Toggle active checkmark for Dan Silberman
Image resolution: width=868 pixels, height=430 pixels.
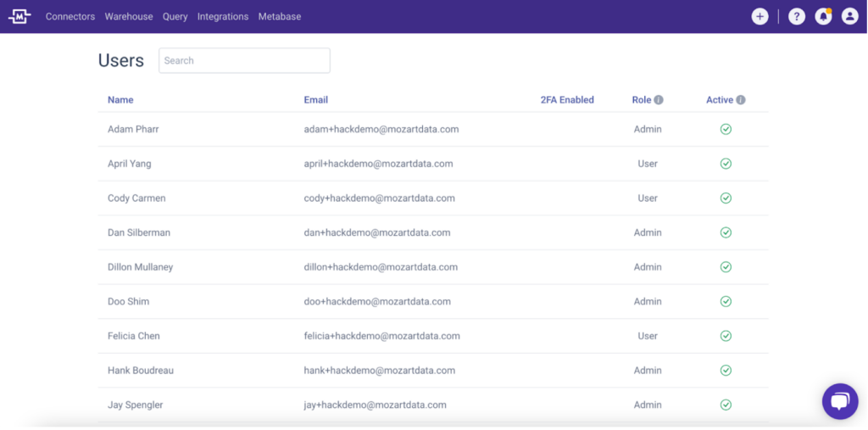pos(726,232)
